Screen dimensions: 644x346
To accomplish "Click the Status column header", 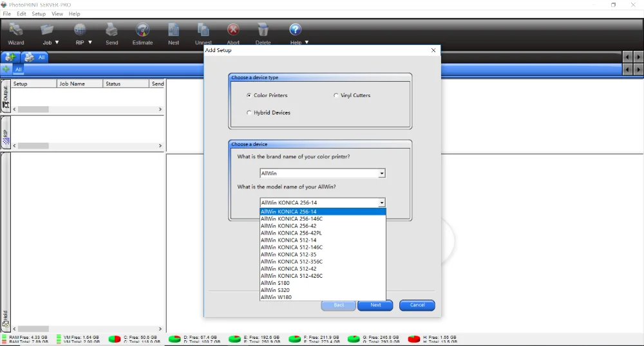I will click(x=126, y=84).
